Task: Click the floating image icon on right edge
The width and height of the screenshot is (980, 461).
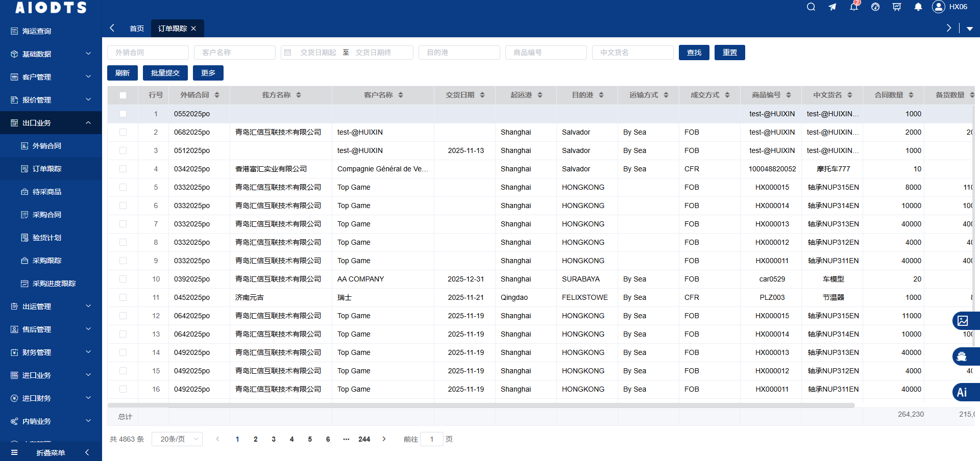Action: coord(963,321)
